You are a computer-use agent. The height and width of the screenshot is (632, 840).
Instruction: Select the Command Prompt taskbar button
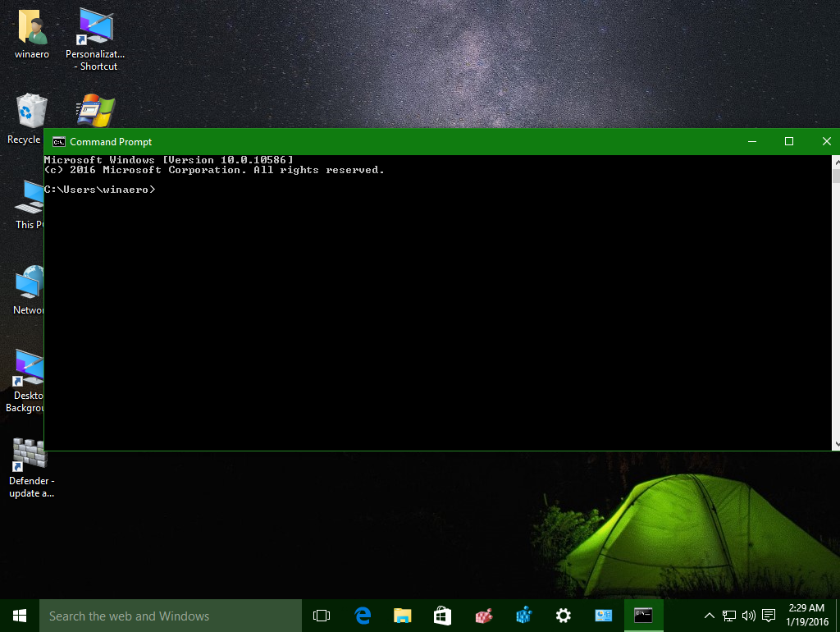[643, 616]
